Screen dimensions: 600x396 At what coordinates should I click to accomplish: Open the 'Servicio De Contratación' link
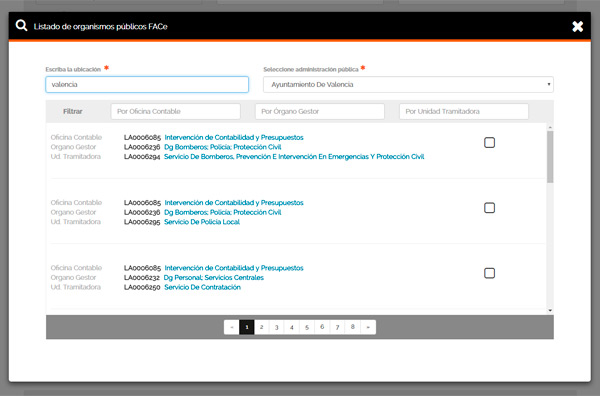tap(202, 287)
